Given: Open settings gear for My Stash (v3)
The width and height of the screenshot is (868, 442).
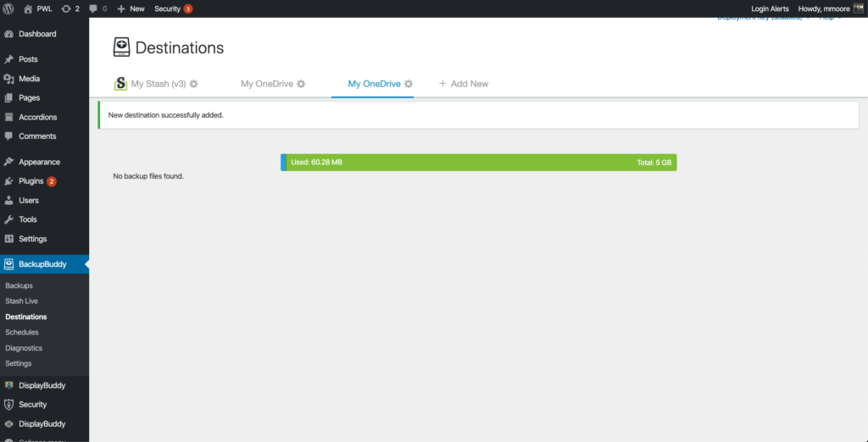Looking at the screenshot, I should [x=194, y=84].
